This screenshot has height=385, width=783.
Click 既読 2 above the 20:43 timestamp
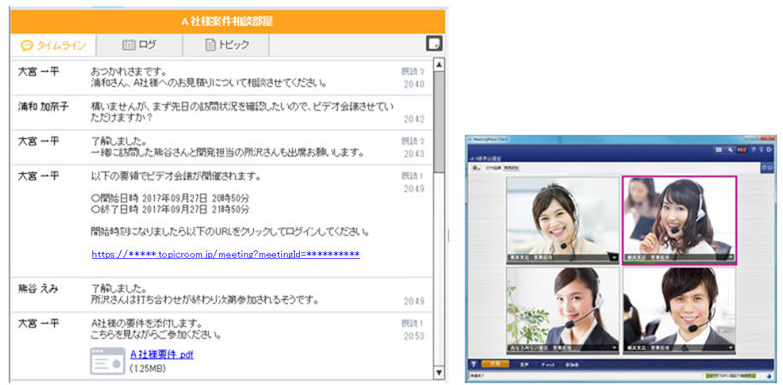point(413,141)
